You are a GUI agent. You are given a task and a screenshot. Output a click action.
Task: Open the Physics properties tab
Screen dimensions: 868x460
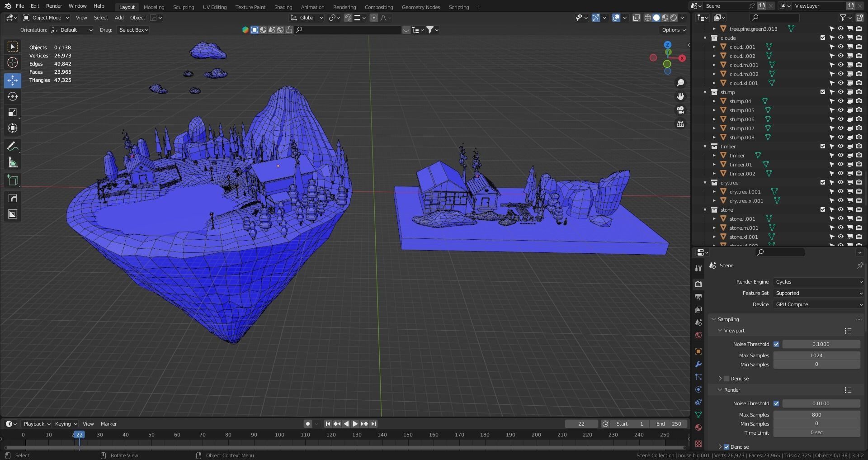point(698,389)
